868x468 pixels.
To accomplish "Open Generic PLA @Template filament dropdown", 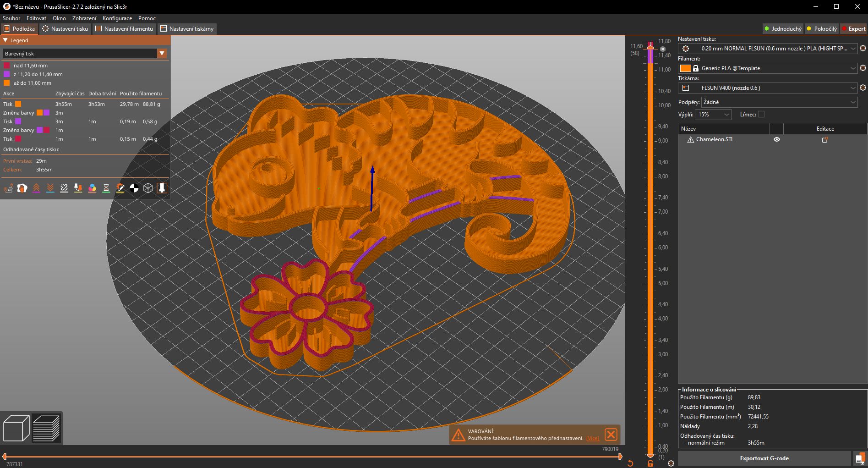I will pos(768,68).
